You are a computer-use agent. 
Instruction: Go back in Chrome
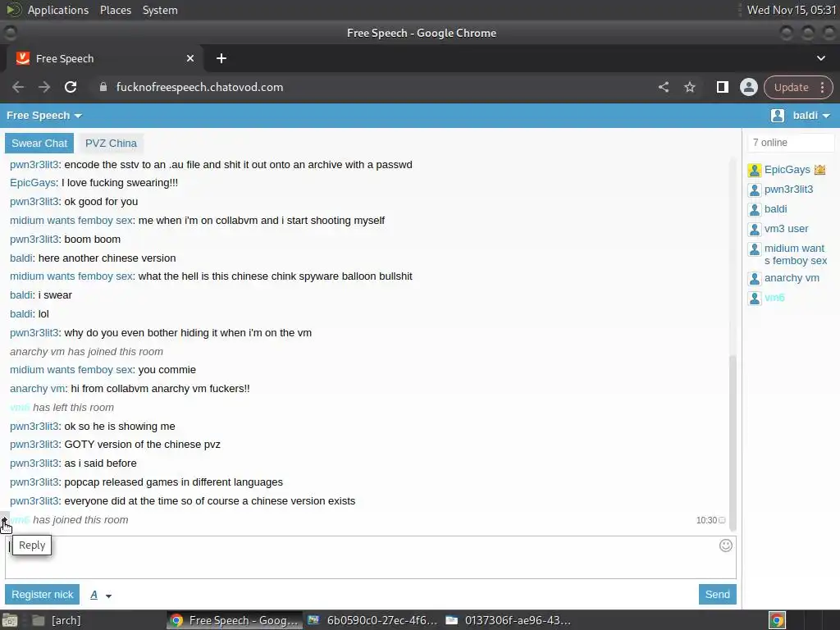click(18, 87)
